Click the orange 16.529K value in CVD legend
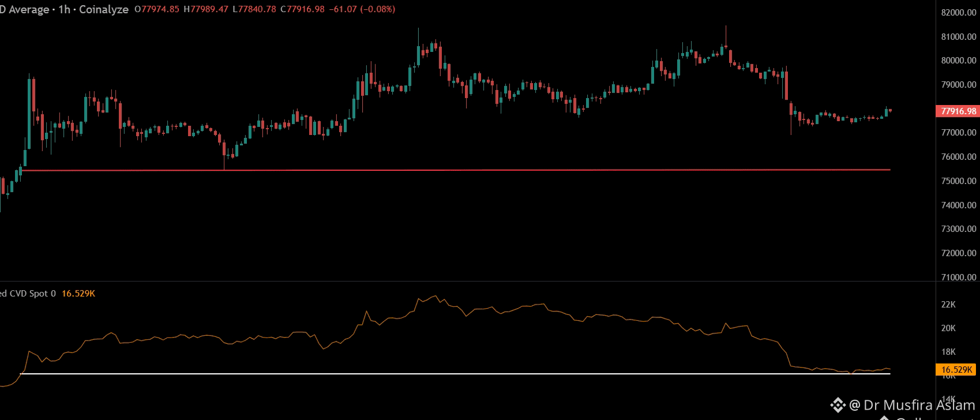Viewport: 980px width, 420px height. pos(78,294)
